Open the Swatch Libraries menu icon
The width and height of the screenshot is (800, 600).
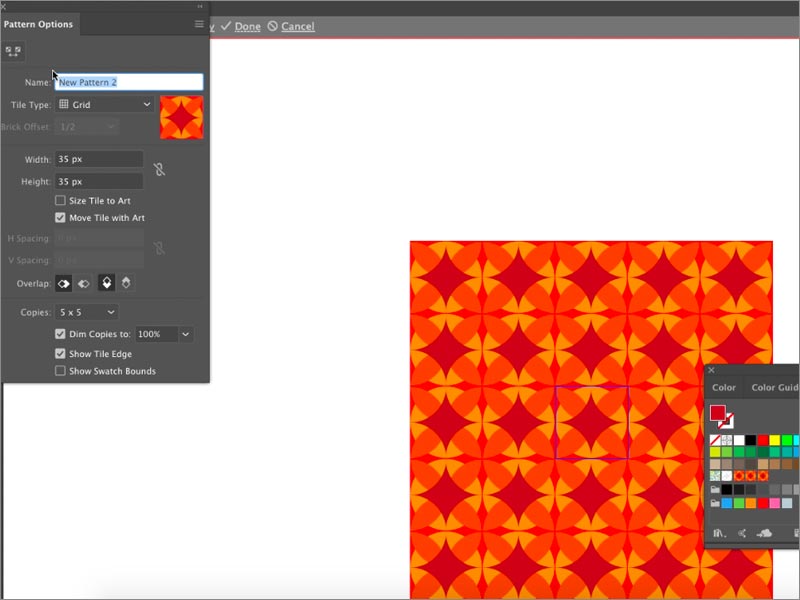click(719, 534)
